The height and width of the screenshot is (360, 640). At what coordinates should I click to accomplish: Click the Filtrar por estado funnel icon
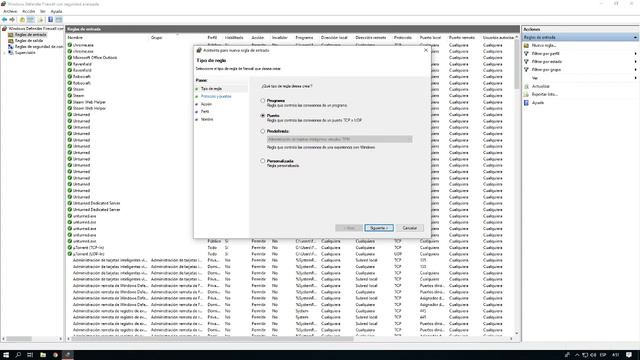point(526,62)
